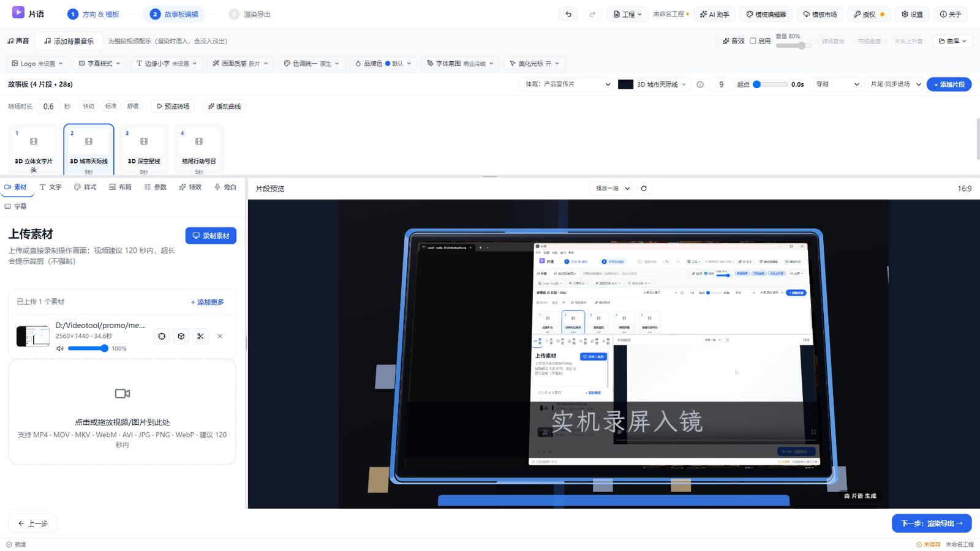Select the 舒缓 transition speed
The width and height of the screenshot is (980, 551).
(x=133, y=107)
